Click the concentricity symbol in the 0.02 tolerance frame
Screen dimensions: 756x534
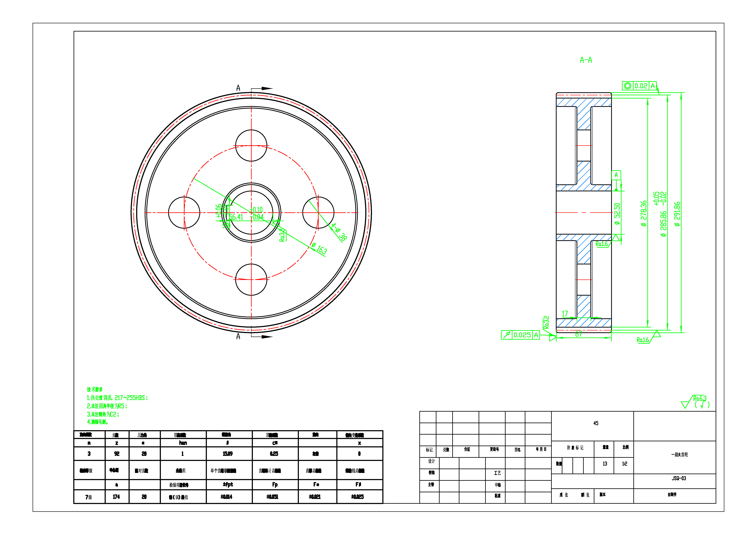[627, 86]
